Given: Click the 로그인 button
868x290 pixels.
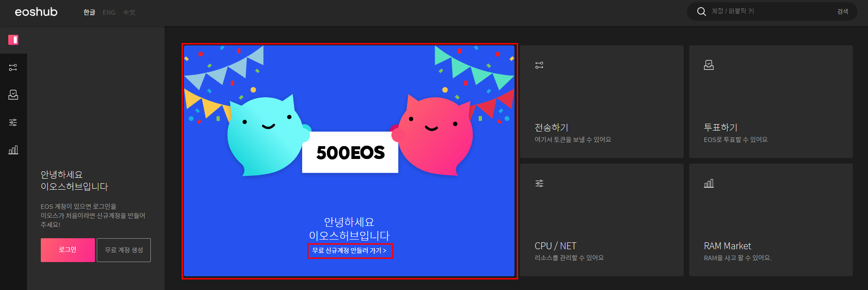Looking at the screenshot, I should pyautogui.click(x=68, y=250).
